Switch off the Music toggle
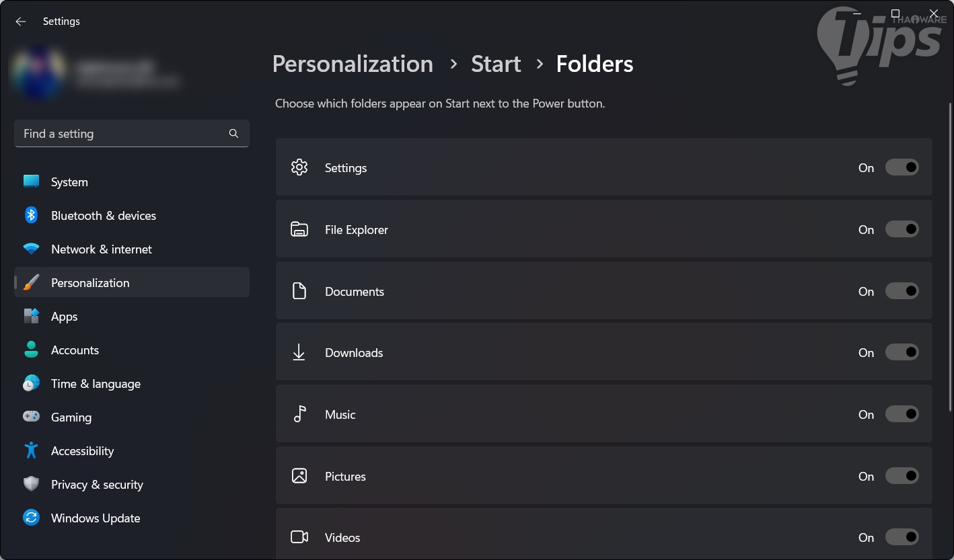 click(x=902, y=414)
